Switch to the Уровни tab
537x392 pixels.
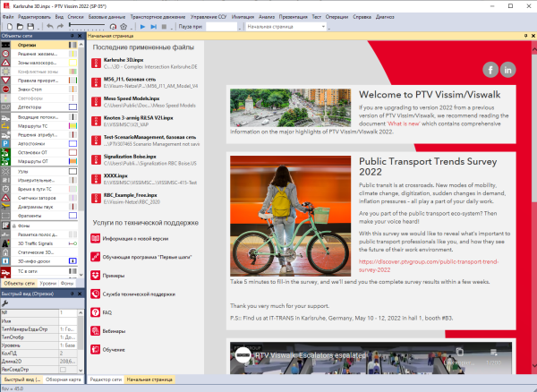click(x=47, y=283)
